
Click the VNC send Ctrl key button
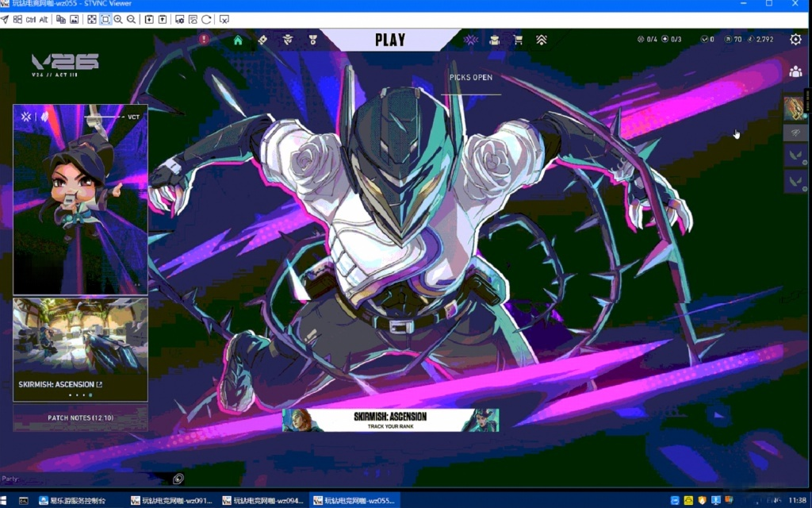(31, 20)
